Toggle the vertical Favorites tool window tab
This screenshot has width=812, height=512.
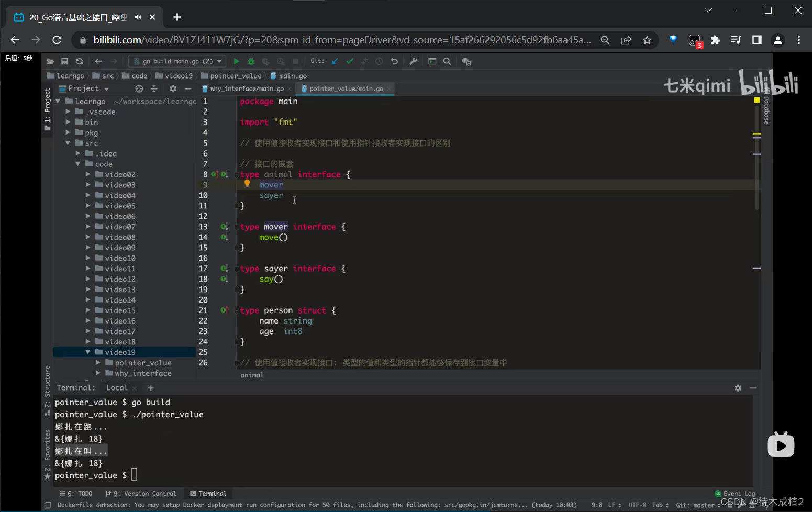pyautogui.click(x=48, y=454)
